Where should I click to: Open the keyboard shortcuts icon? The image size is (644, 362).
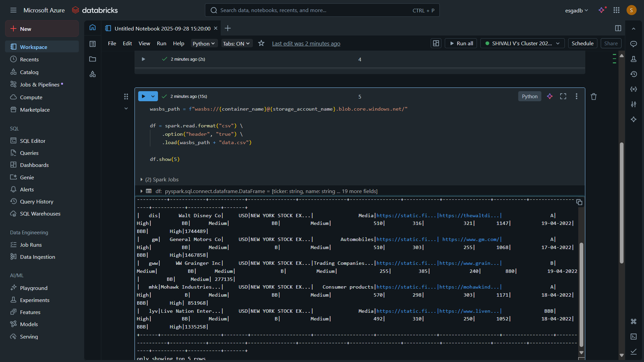[634, 321]
